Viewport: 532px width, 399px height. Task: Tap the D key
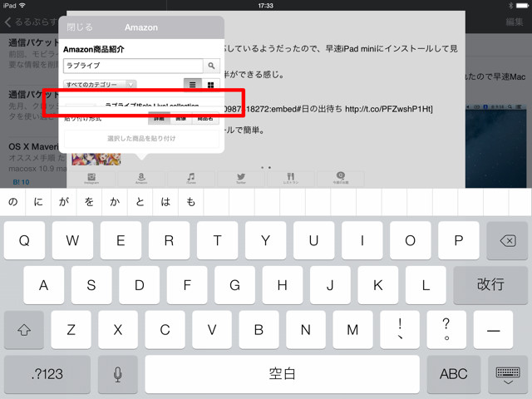(x=140, y=285)
